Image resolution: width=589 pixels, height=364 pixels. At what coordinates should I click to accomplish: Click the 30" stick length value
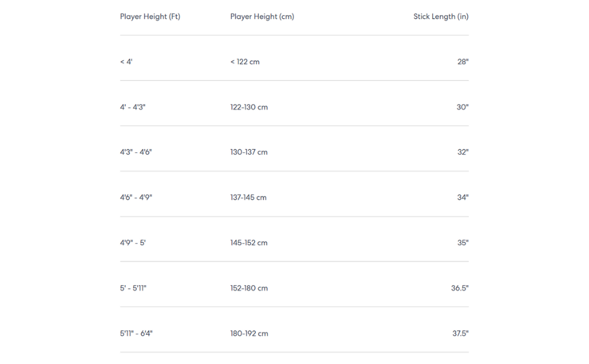tap(463, 107)
